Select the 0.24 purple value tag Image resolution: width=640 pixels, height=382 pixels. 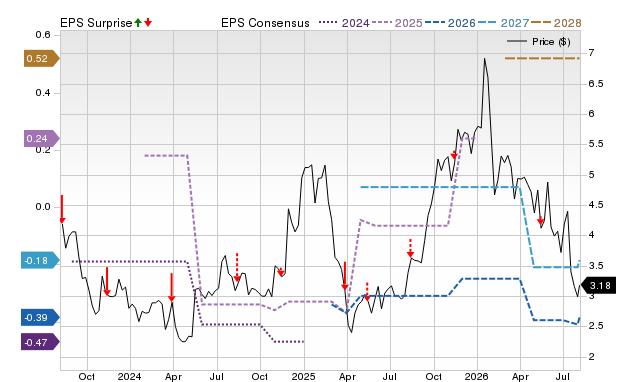[41, 138]
